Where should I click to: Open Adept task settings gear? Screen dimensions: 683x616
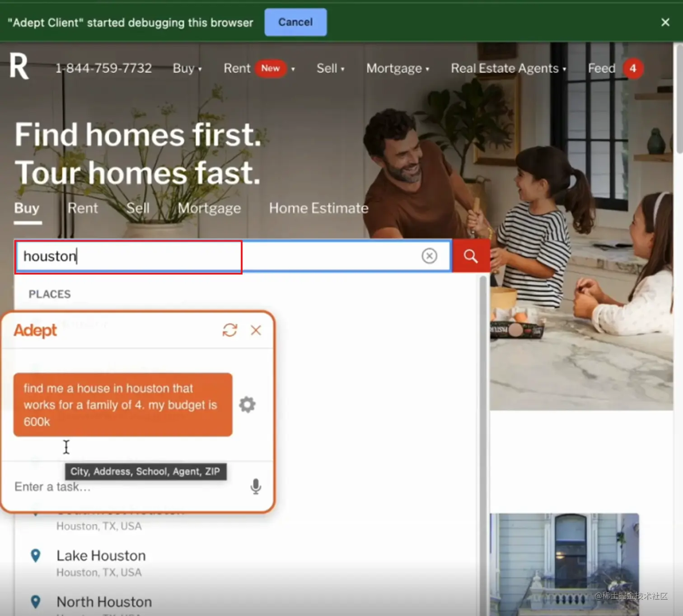click(x=247, y=404)
